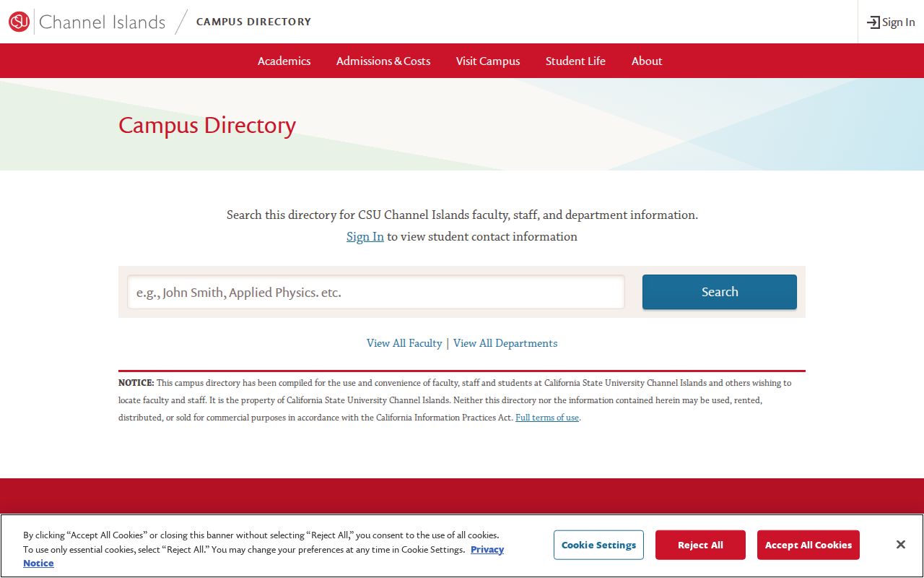This screenshot has height=578, width=924.
Task: Open the Academics menu
Action: coord(284,61)
